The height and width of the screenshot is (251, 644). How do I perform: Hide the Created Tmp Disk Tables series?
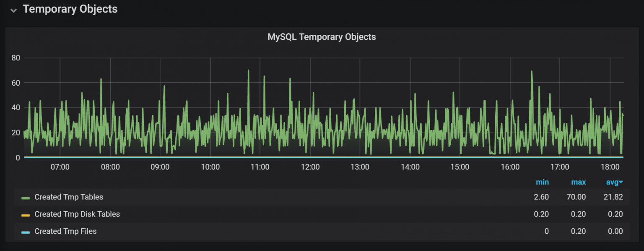78,214
